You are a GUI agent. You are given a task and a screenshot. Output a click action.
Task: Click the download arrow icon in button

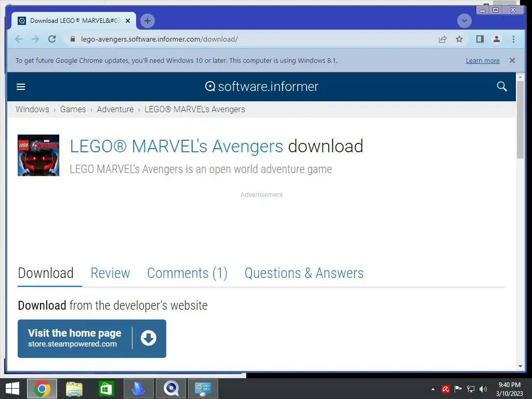pyautogui.click(x=149, y=338)
